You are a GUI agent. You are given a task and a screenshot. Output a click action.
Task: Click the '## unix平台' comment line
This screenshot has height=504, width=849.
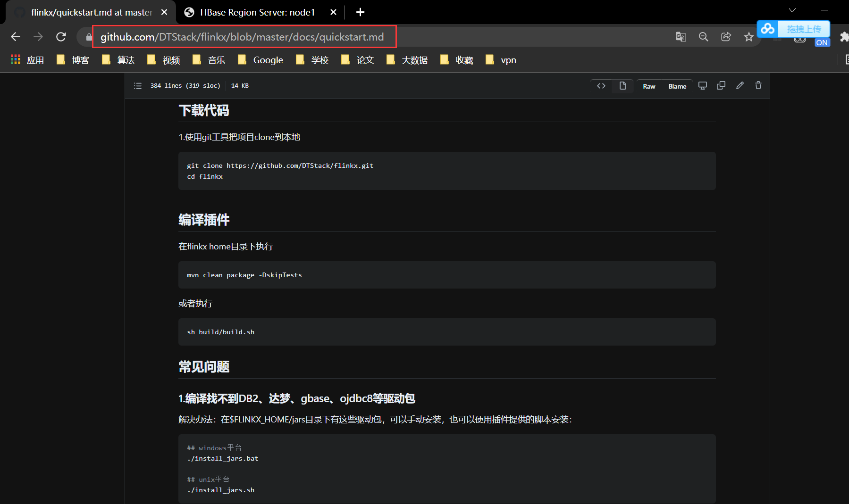pyautogui.click(x=208, y=479)
